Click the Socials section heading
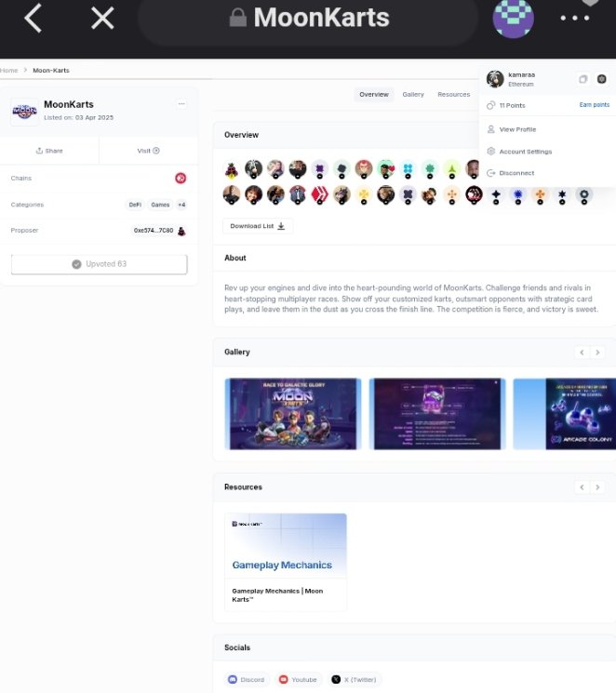Screen dimensions: 616x693 click(237, 647)
